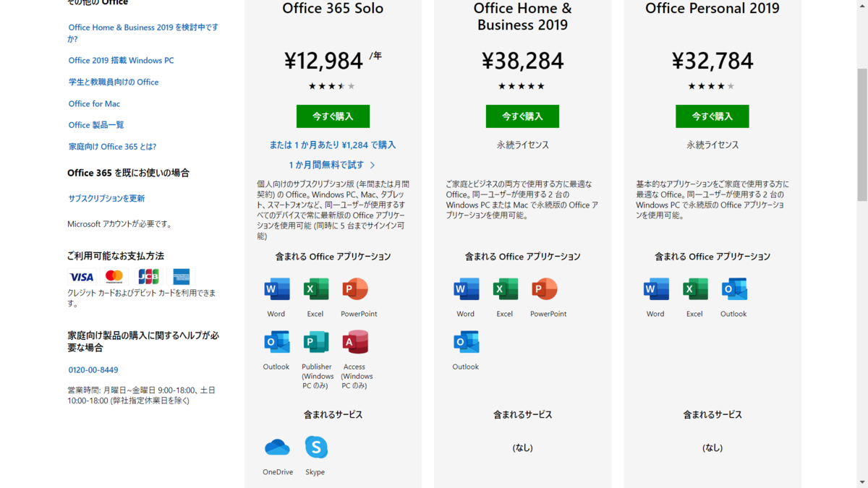Click Word icon under Office Personal 2019
Viewport: 868px width, 488px height.
[656, 289]
